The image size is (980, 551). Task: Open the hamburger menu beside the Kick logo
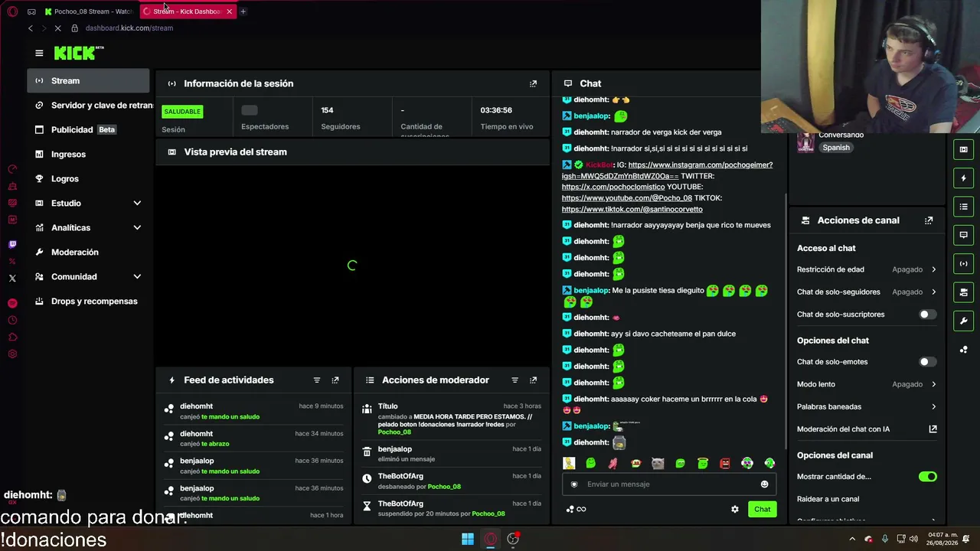(x=39, y=53)
